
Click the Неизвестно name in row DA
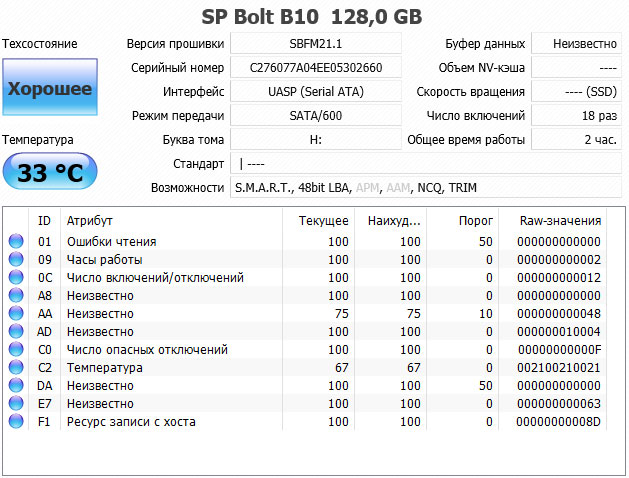100,386
